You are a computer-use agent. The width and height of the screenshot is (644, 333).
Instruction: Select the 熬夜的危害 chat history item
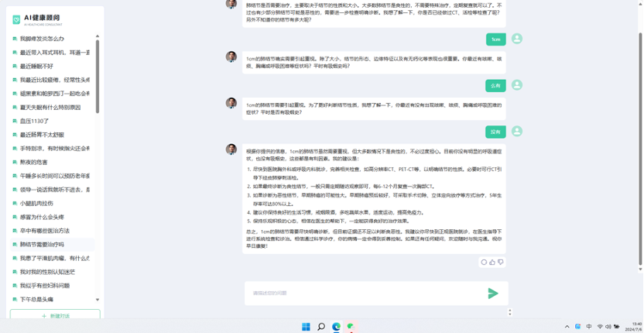click(34, 162)
